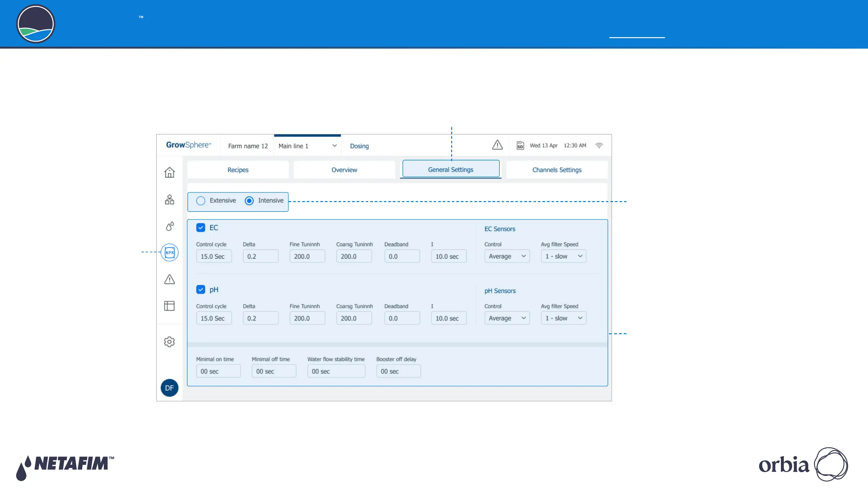The width and height of the screenshot is (868, 488).
Task: Click Water flow stability time field
Action: (x=336, y=371)
